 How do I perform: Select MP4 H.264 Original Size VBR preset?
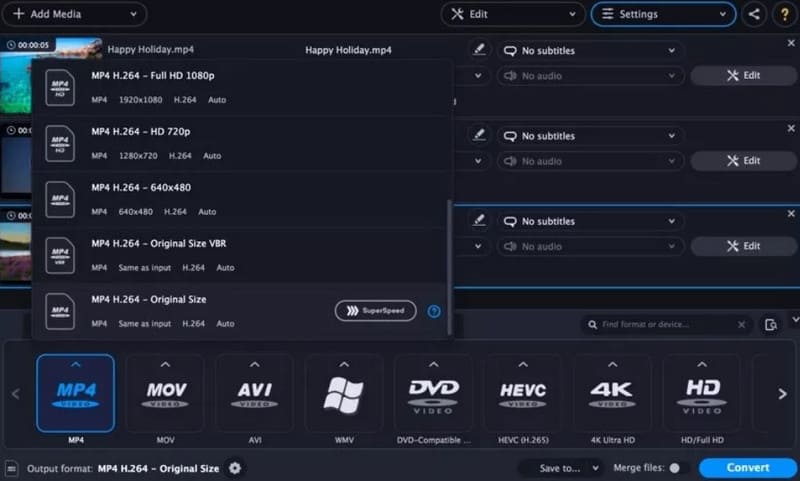click(x=240, y=255)
